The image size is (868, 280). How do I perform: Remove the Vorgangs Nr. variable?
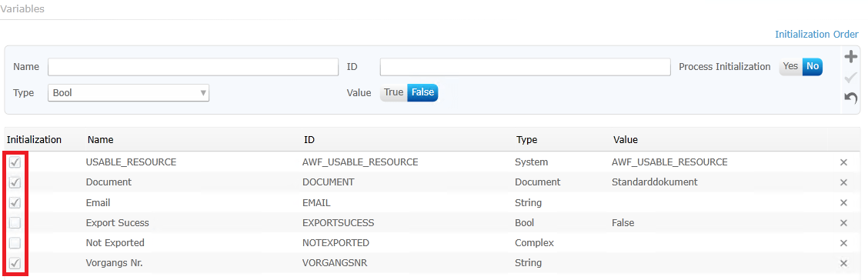[x=843, y=263]
